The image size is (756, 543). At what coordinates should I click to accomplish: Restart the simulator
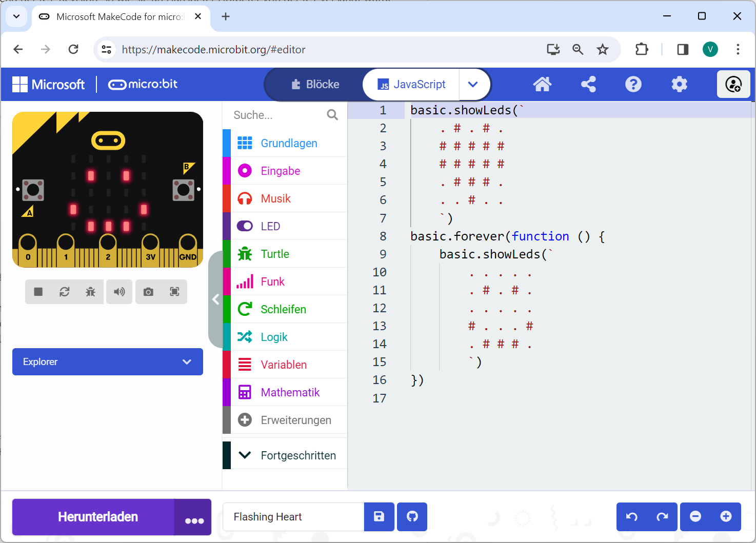65,292
